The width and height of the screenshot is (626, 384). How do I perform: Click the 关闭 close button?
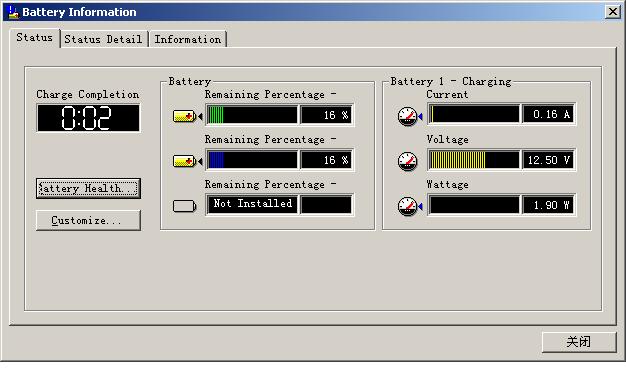click(x=579, y=342)
